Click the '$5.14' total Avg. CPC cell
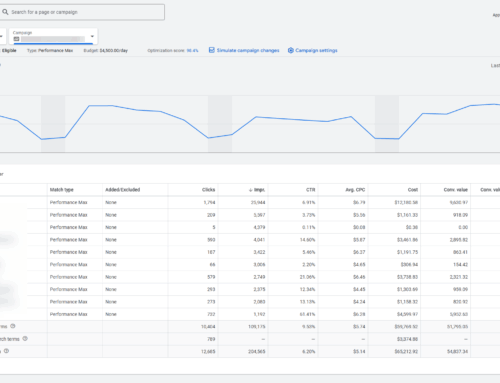The width and height of the screenshot is (500, 383). [359, 351]
